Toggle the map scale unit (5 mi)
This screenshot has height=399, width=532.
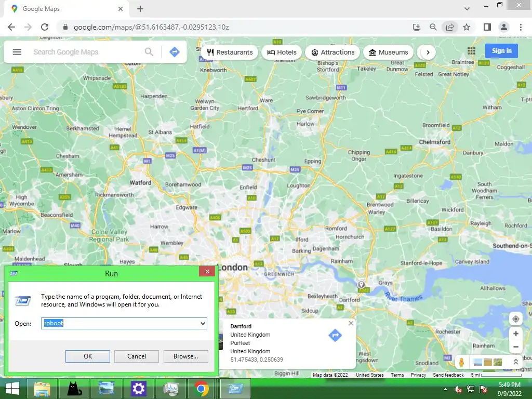tap(496, 375)
